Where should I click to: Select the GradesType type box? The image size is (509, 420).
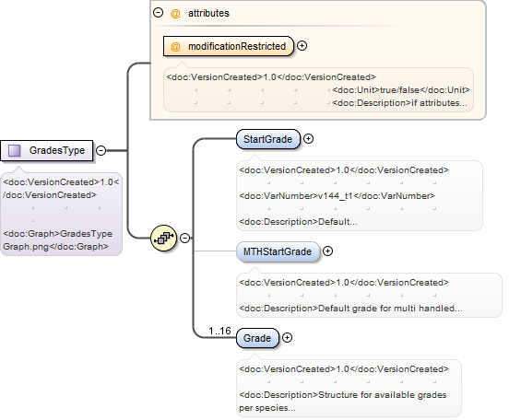pos(47,150)
